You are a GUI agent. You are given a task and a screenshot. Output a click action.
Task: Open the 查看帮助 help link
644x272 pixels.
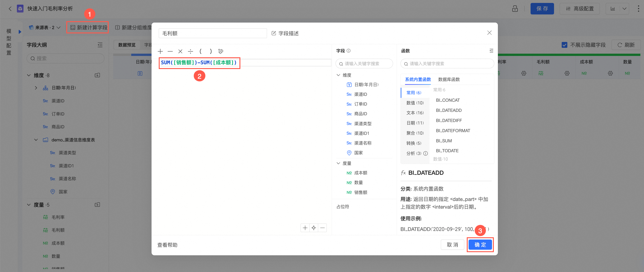(167, 245)
